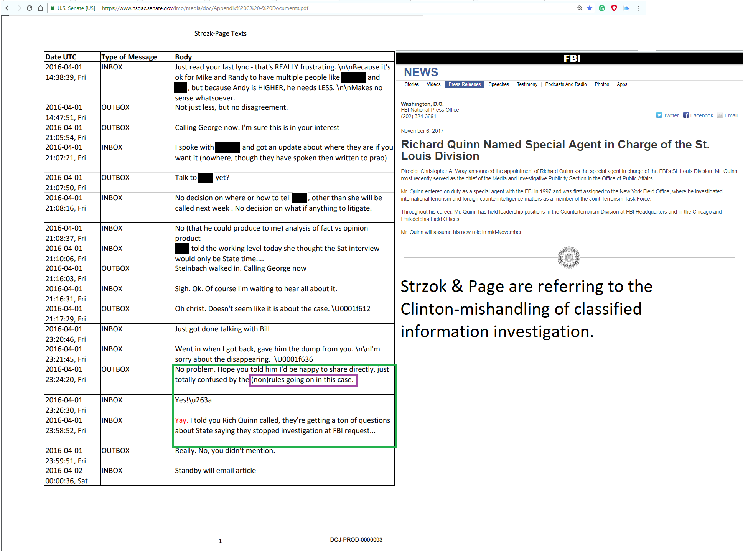The image size is (748, 560).
Task: View the Videos section
Action: [x=433, y=84]
